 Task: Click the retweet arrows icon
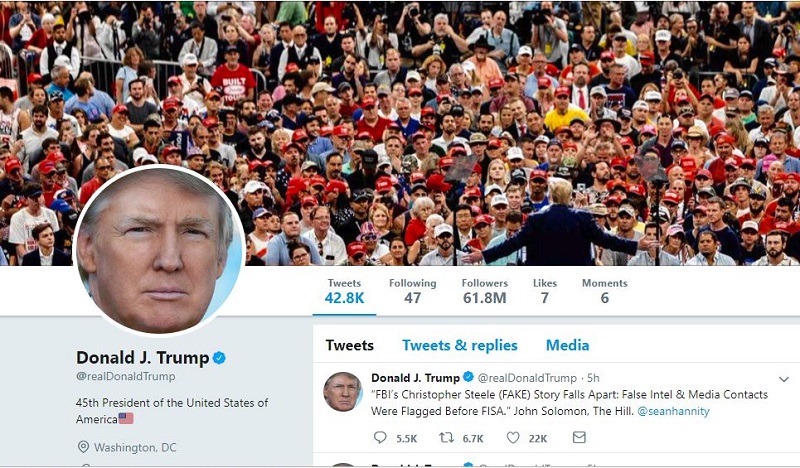pyautogui.click(x=446, y=437)
